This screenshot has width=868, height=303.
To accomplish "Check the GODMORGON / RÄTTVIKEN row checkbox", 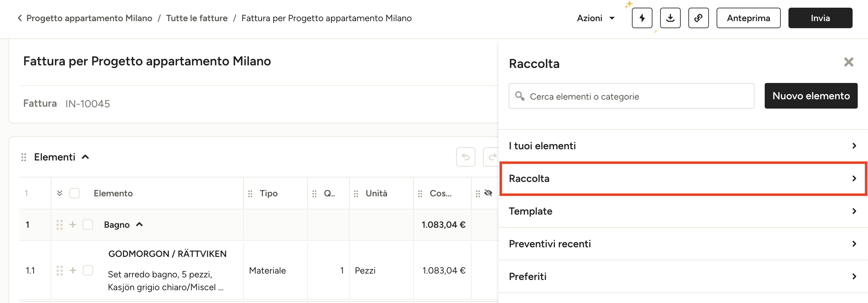I will tap(88, 270).
